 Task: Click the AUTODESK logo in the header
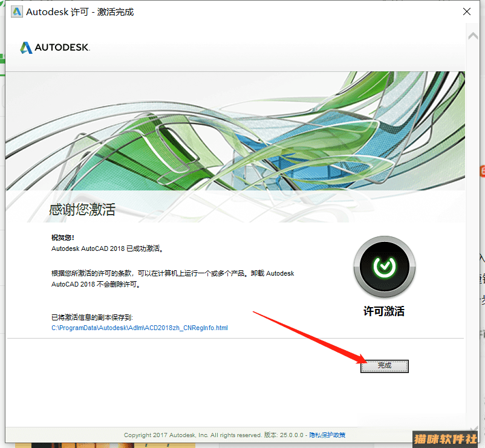click(x=55, y=47)
